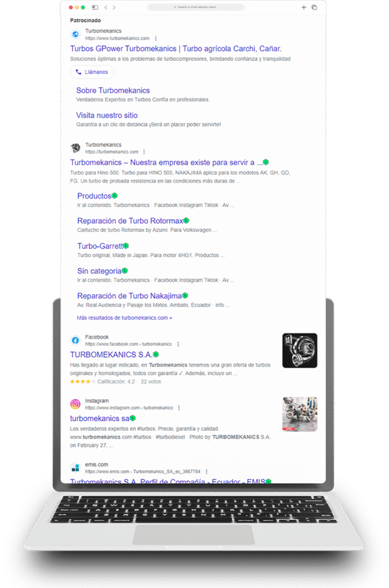The width and height of the screenshot is (389, 588).
Task: Open a new tab with plus icon
Action: point(303,7)
